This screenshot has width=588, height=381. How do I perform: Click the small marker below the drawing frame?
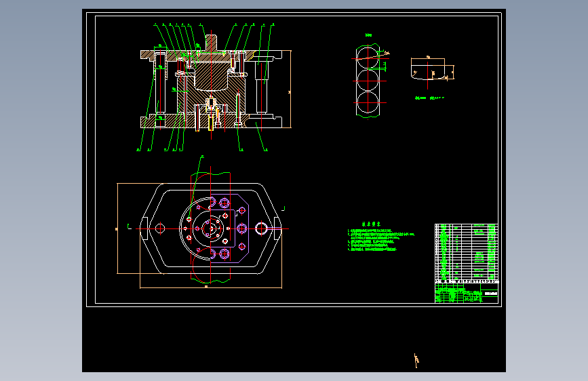coord(416,361)
